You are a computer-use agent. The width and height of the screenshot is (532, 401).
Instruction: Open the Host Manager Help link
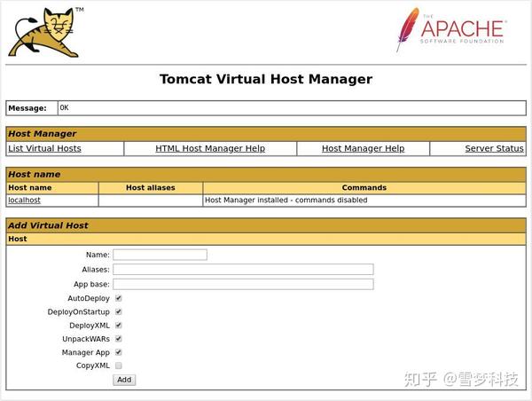[363, 148]
